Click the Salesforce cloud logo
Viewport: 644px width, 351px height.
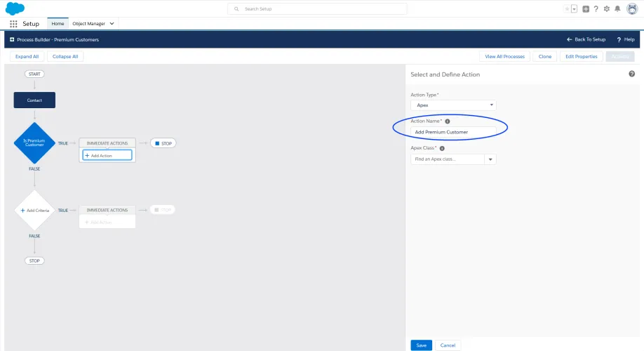coord(15,8)
